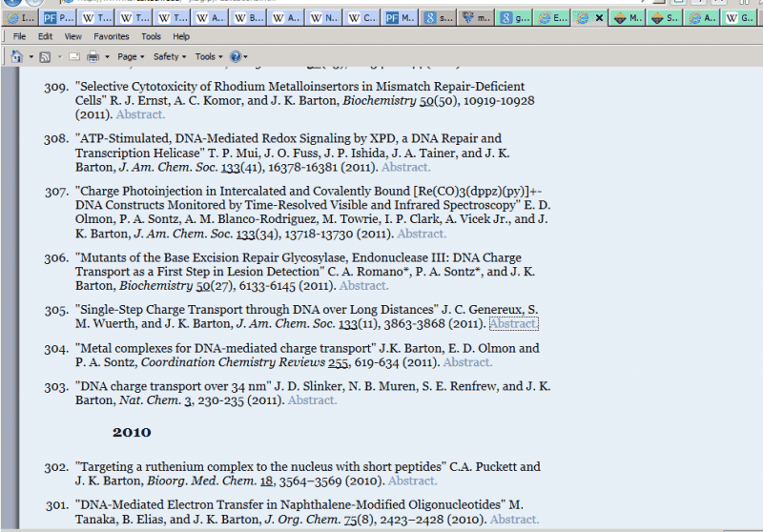Viewport: 763px width, 532px height.
Task: Click the journal name Coordination Chemistry Reviews
Action: pyautogui.click(x=233, y=362)
